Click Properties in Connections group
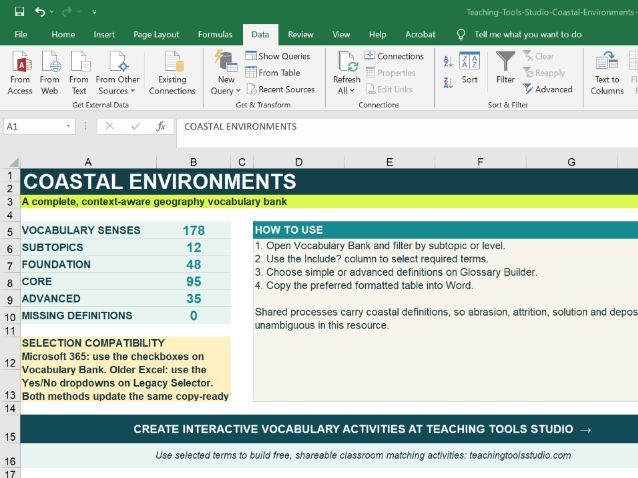This screenshot has height=478, width=638. pos(391,73)
